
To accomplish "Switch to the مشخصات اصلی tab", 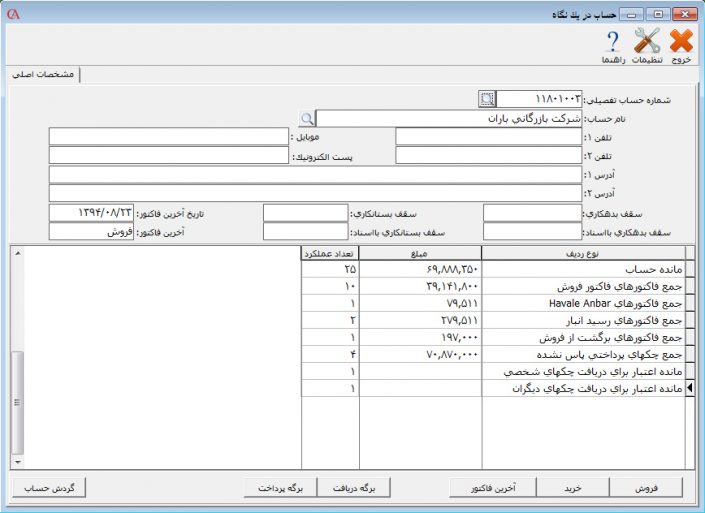I will coord(45,75).
